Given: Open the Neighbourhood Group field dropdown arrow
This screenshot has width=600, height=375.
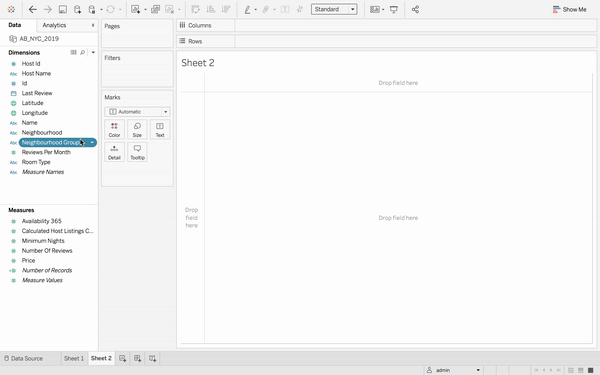Looking at the screenshot, I should tap(92, 143).
